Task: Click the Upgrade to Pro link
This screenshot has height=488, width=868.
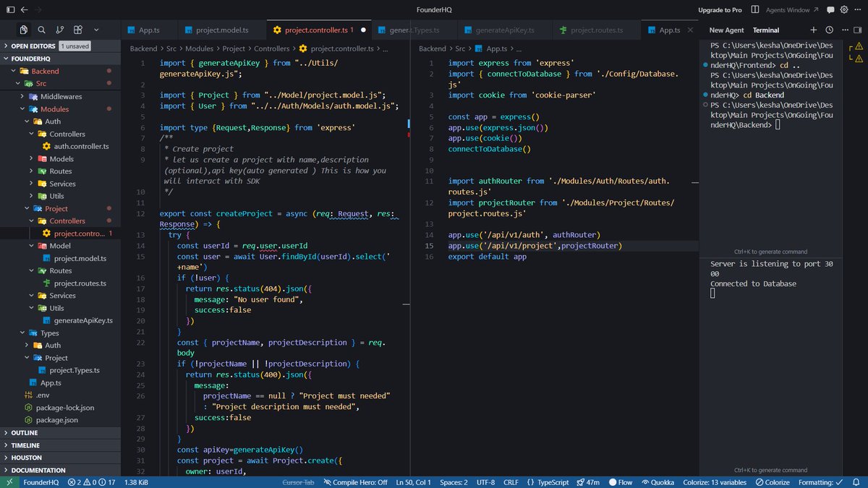Action: pyautogui.click(x=720, y=10)
